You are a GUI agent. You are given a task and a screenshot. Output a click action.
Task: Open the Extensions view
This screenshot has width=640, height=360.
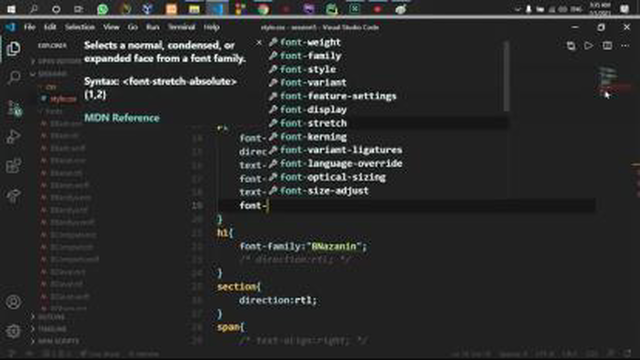pyautogui.click(x=13, y=166)
